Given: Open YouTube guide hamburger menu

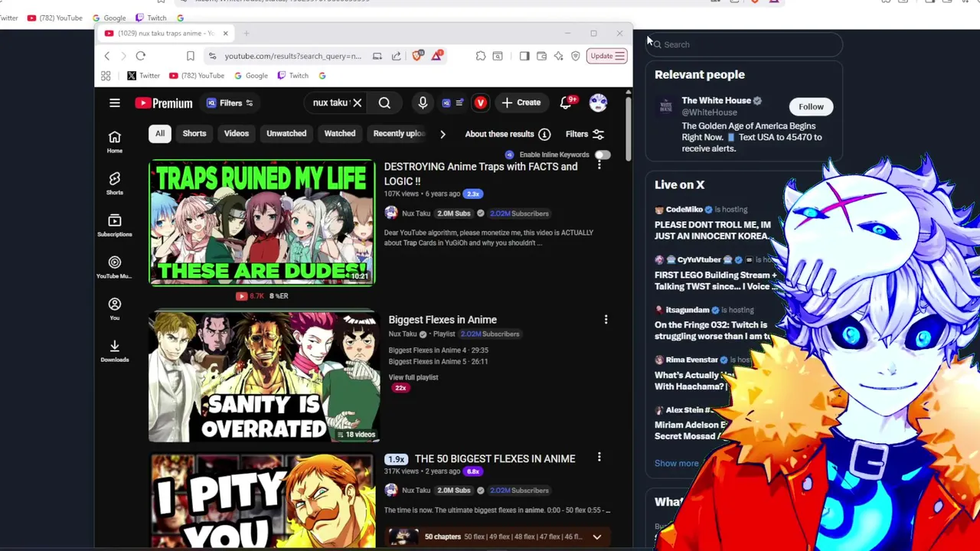Looking at the screenshot, I should [x=114, y=103].
